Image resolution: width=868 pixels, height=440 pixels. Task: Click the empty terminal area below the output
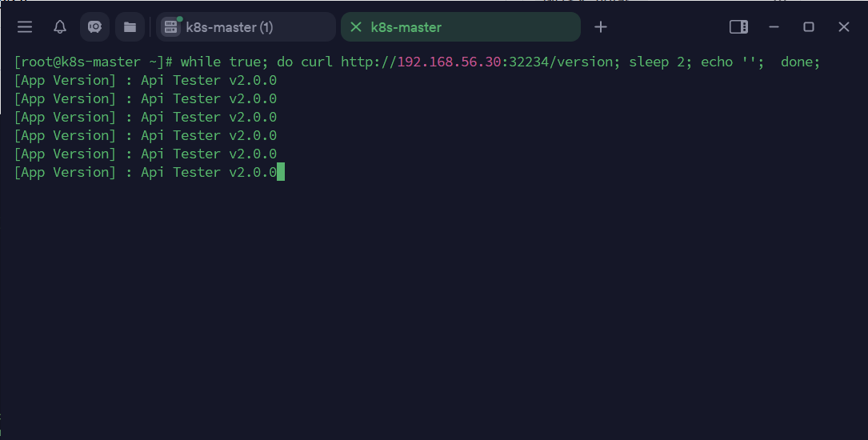click(432, 304)
